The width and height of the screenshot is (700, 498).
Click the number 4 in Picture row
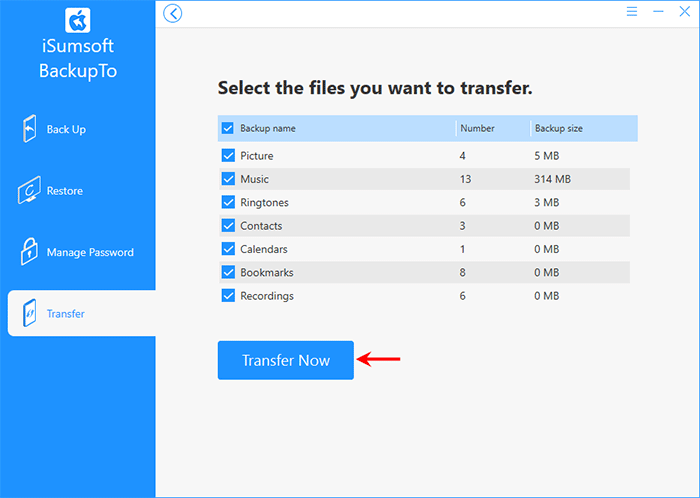(462, 156)
